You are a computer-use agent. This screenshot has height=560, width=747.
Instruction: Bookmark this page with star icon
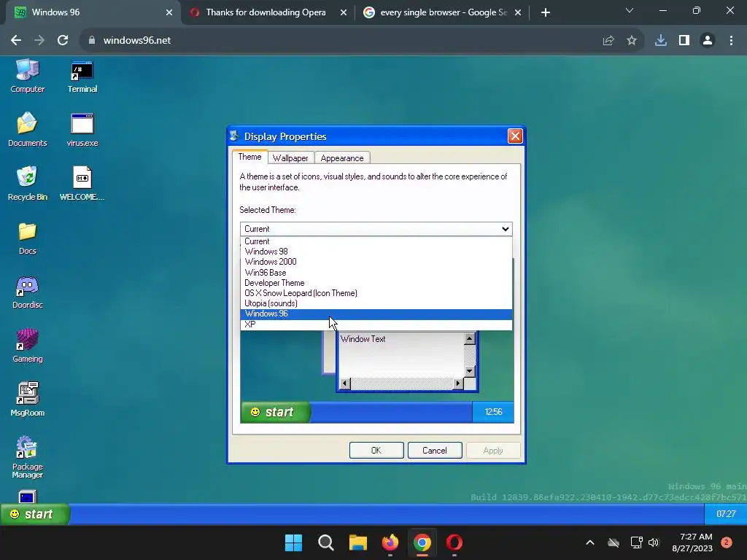pyautogui.click(x=632, y=41)
